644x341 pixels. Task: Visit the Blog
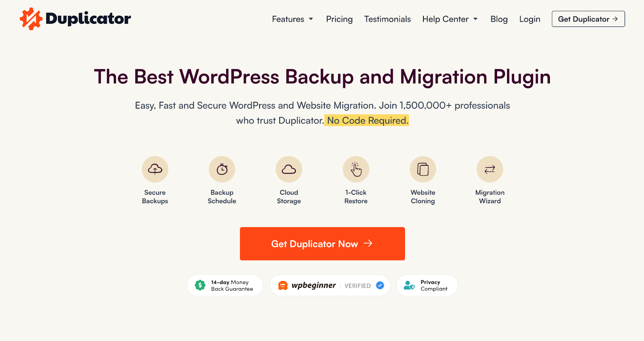tap(499, 19)
